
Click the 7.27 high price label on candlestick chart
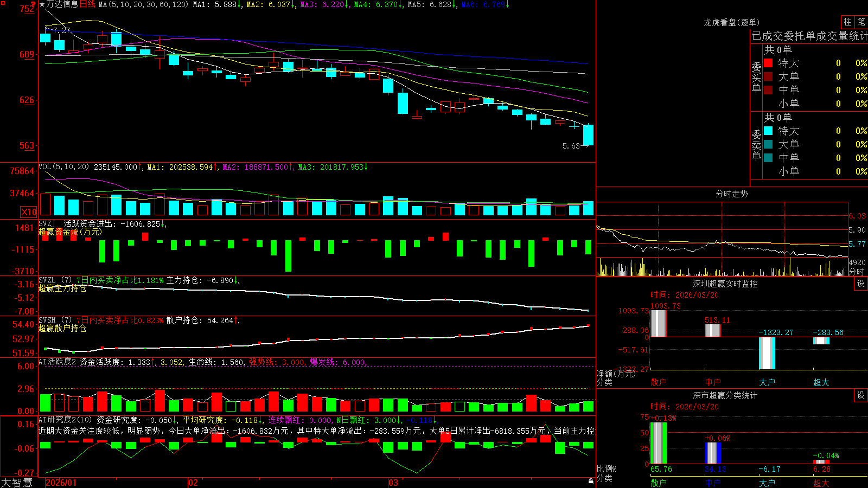pyautogui.click(x=61, y=30)
